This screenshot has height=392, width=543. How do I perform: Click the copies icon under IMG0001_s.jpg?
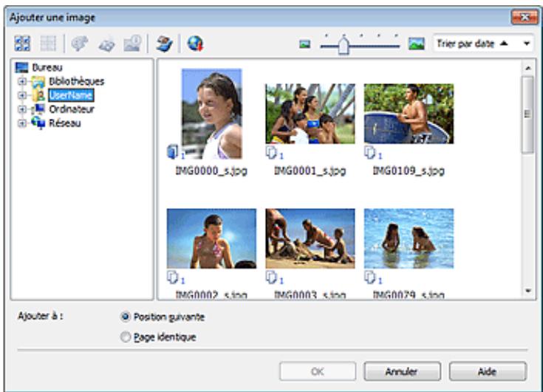coord(271,153)
